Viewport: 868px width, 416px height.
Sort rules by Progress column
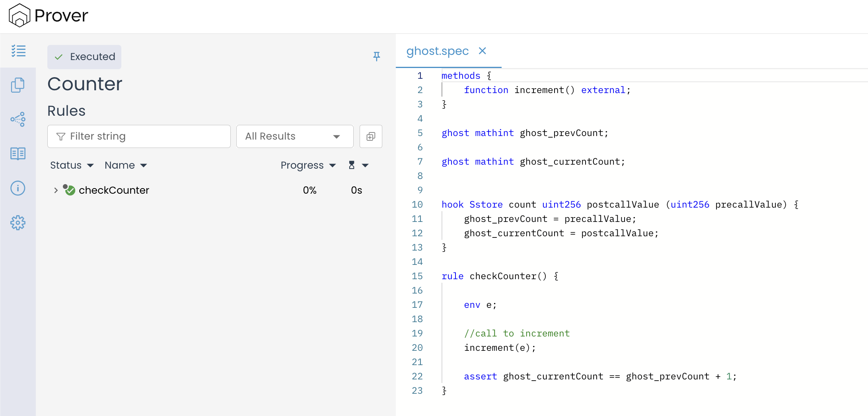[x=308, y=165]
